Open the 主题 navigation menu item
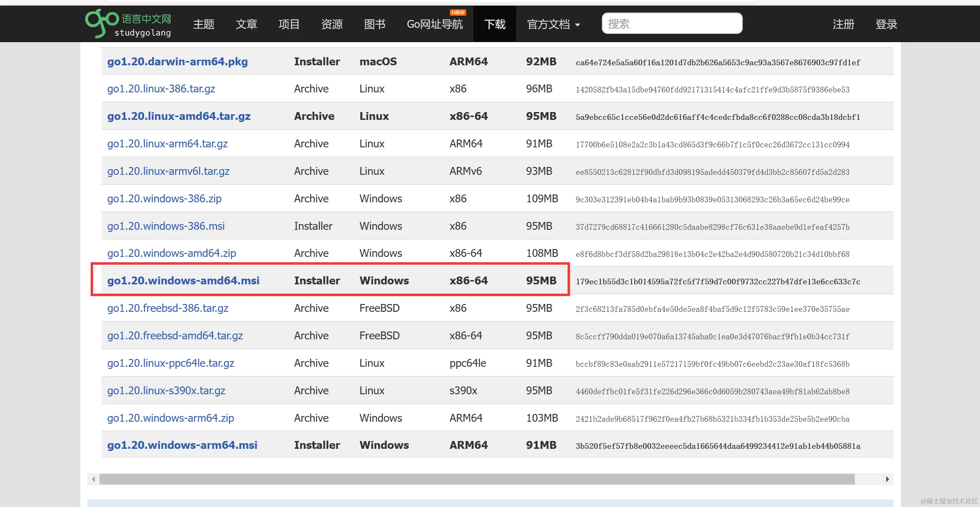The width and height of the screenshot is (980, 507). (x=204, y=24)
